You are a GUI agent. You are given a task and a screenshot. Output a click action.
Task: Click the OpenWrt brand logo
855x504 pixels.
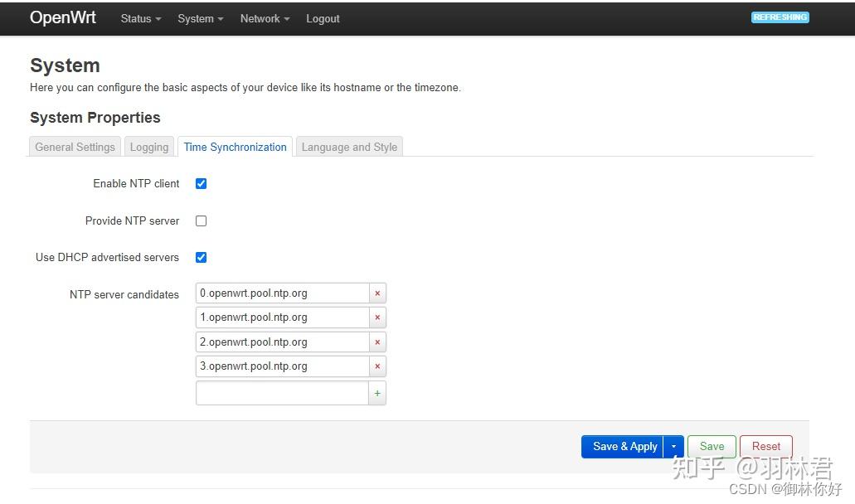tap(63, 17)
